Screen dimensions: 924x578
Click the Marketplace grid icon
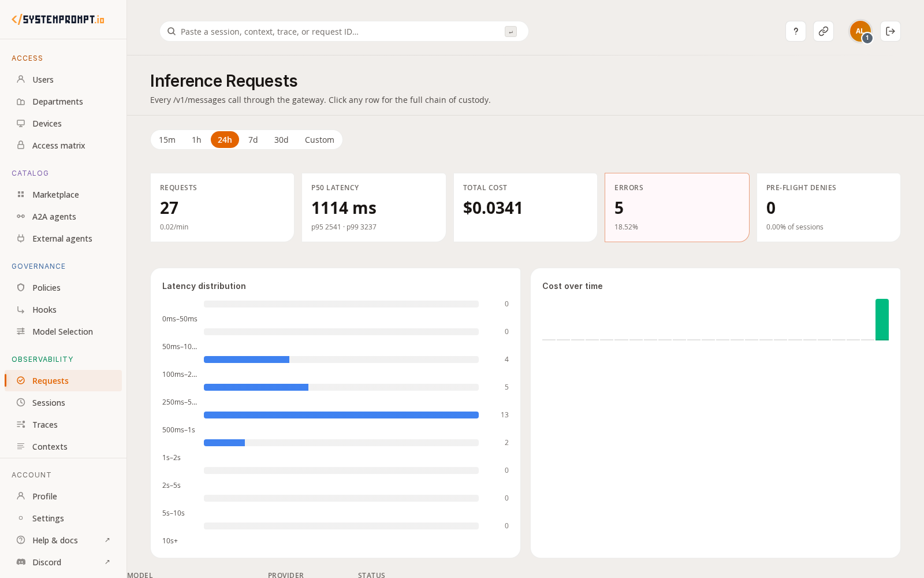pos(21,194)
